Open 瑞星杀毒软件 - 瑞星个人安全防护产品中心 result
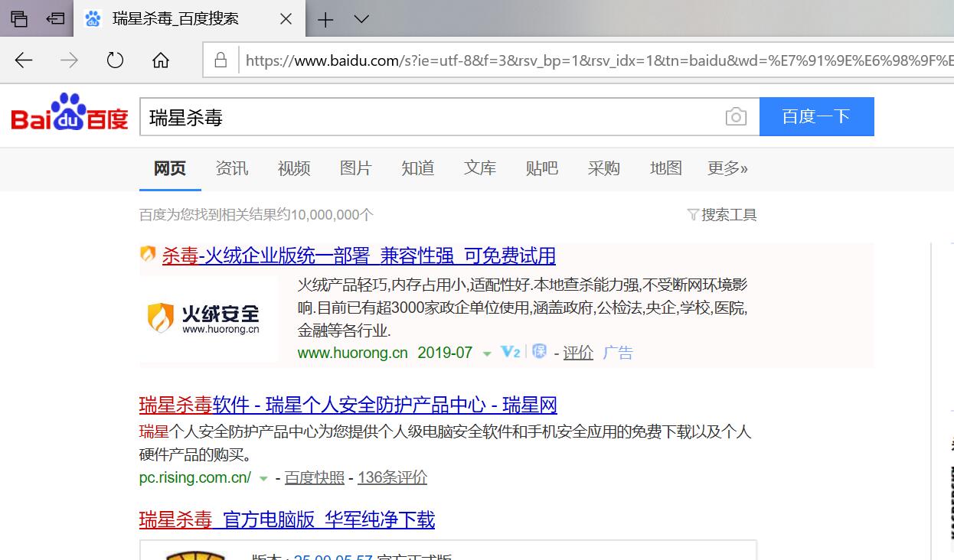The height and width of the screenshot is (560, 954). [x=348, y=405]
